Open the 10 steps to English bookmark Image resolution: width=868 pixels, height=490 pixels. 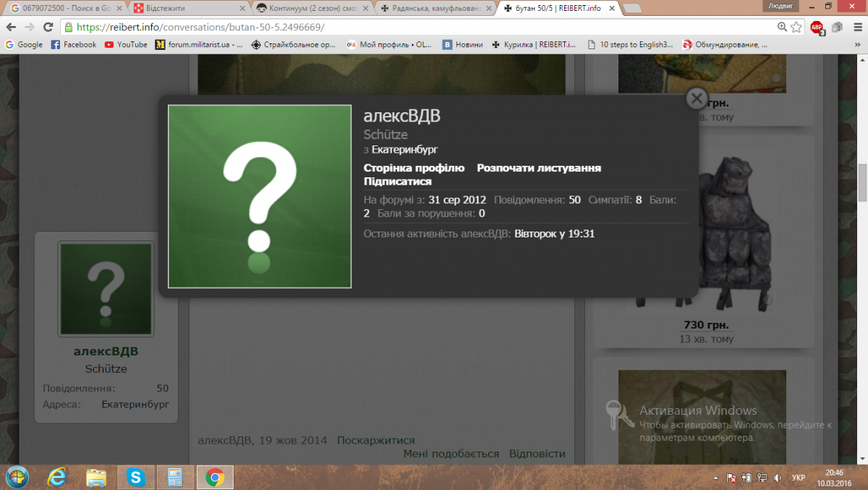[631, 44]
